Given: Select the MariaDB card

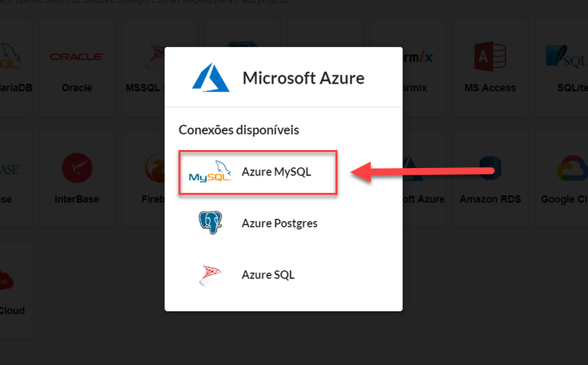Looking at the screenshot, I should point(16,68).
